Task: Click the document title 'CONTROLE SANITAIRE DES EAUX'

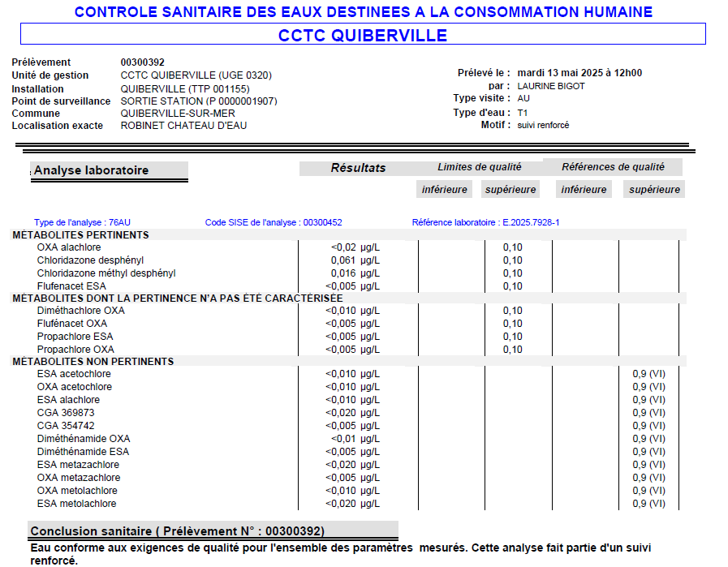Action: [x=364, y=11]
